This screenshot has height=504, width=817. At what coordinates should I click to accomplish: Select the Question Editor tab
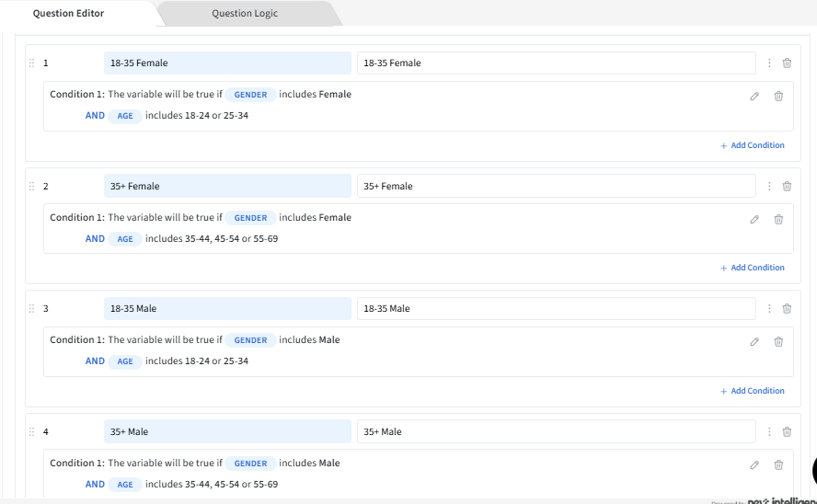coord(68,14)
